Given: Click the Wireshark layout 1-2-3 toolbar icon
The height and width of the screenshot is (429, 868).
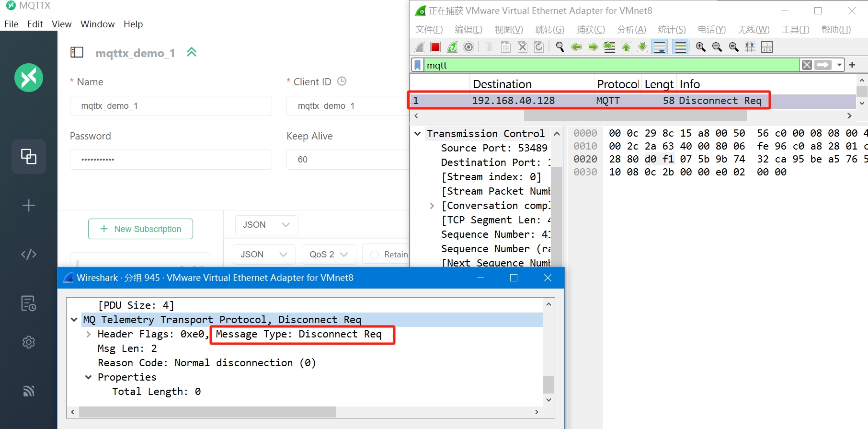Looking at the screenshot, I should (x=767, y=47).
